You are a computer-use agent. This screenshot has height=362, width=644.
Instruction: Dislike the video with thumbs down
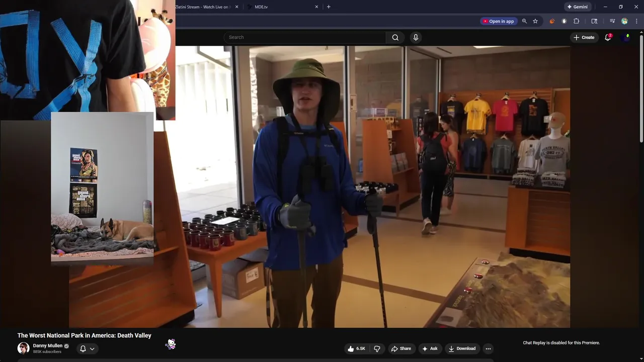377,348
